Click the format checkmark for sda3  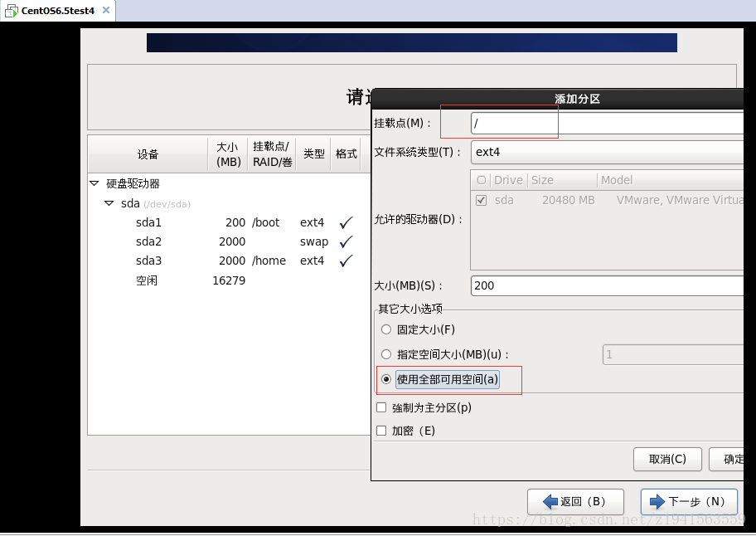click(x=346, y=261)
